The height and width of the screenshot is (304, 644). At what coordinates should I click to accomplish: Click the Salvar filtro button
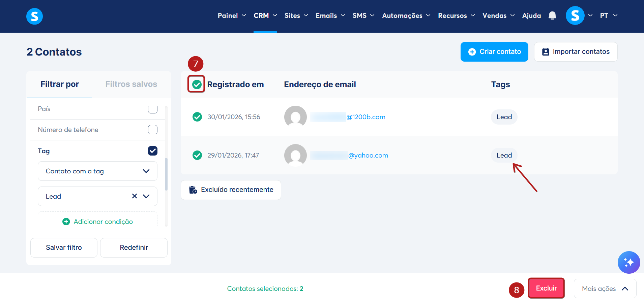[64, 248]
